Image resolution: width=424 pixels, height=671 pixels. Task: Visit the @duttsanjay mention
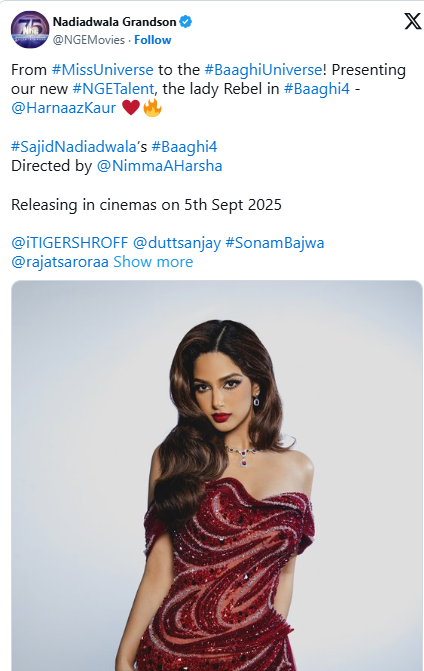click(x=177, y=243)
